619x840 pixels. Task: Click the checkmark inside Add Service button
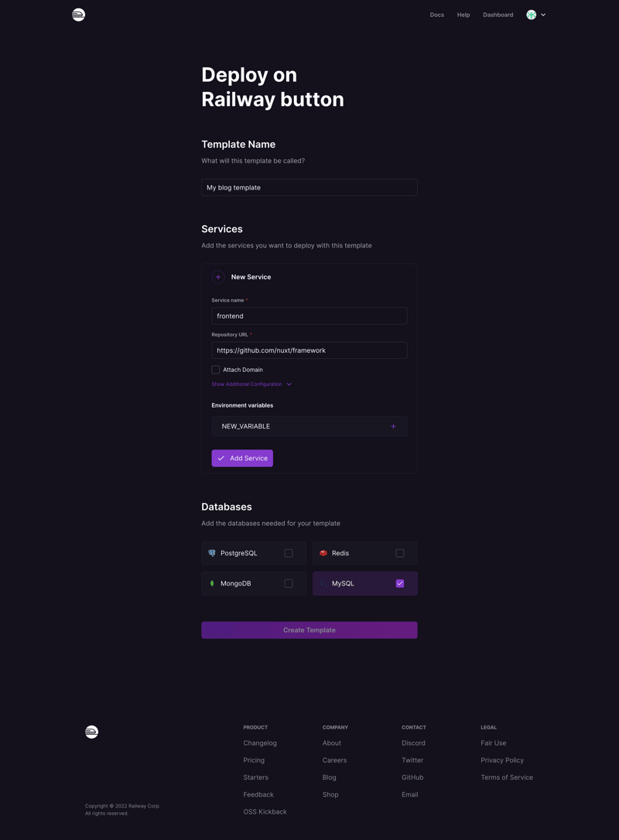221,458
